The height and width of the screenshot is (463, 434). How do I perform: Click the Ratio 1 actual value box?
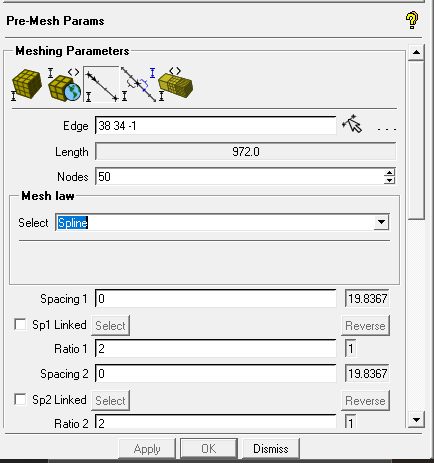click(350, 349)
